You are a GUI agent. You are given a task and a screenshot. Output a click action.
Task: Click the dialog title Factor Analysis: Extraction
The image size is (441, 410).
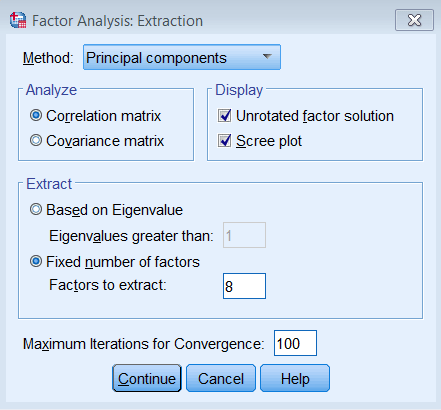[117, 21]
